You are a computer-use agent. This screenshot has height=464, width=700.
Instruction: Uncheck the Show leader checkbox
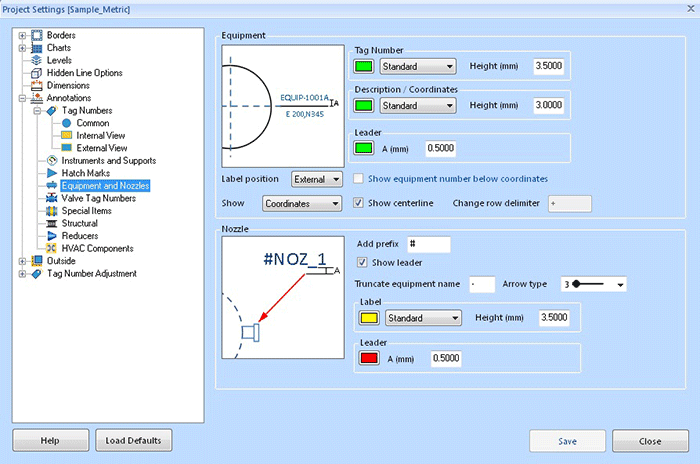click(x=362, y=263)
